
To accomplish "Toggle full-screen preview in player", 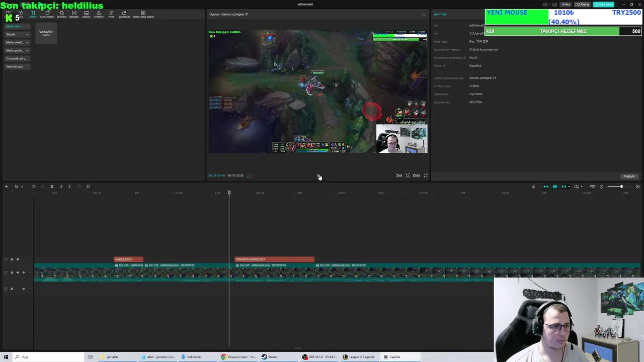I will [x=426, y=175].
